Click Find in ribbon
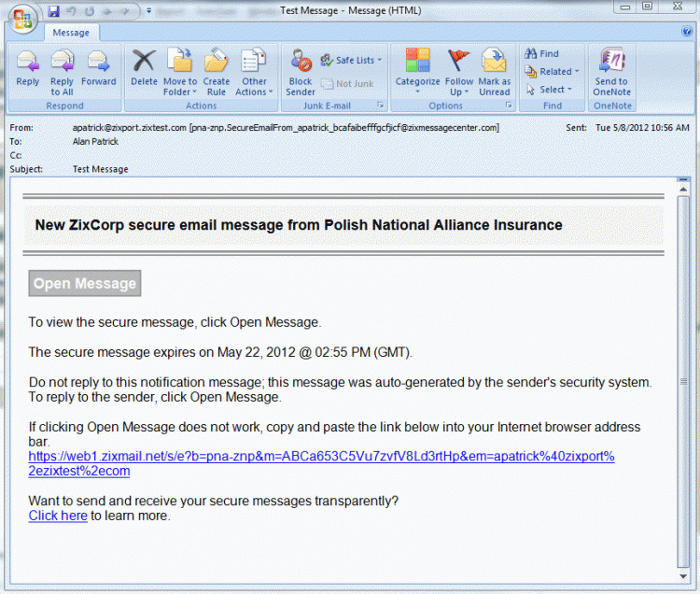Viewport: 700px width, 594px height. (x=541, y=53)
